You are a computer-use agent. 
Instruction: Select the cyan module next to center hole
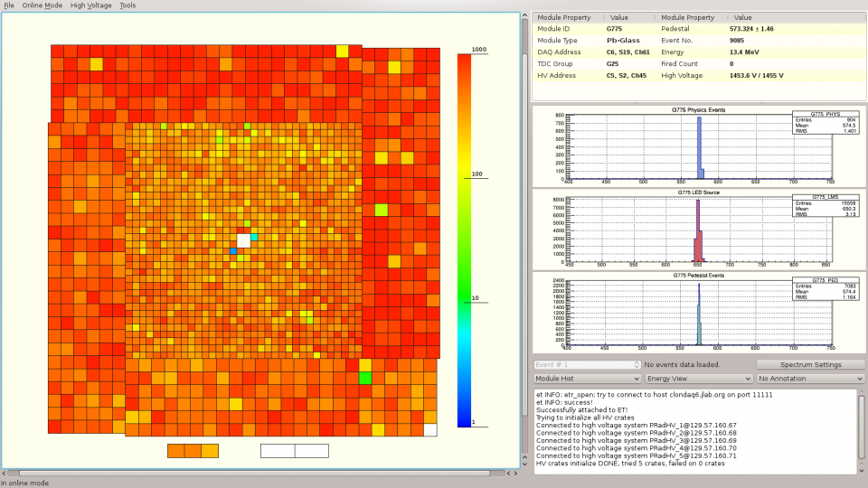[254, 238]
